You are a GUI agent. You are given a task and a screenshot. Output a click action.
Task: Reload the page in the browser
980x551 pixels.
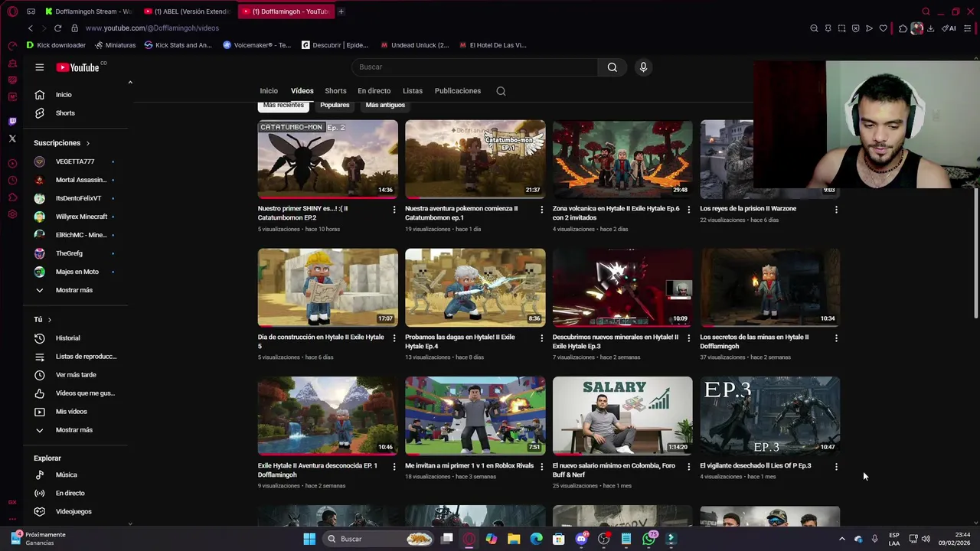point(57,28)
